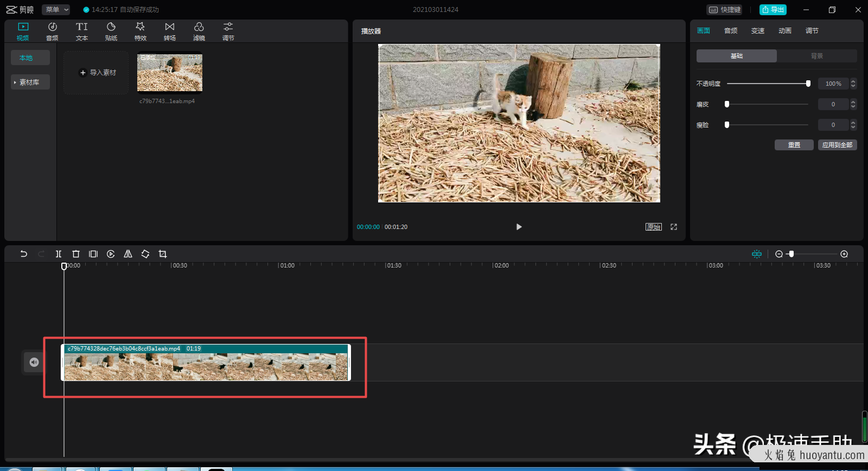Click the freeze frame icon
Screen dimensions: 868x471
click(x=93, y=254)
